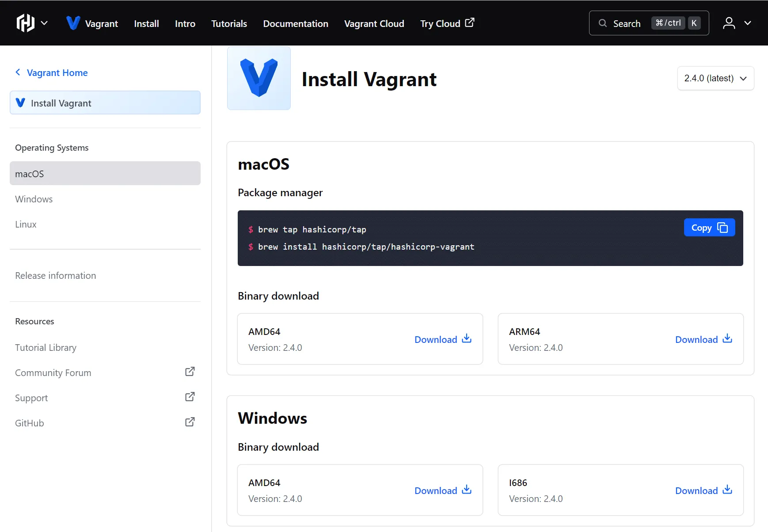Screen dimensions: 768x532
Task: Click the Windows section heading
Action: pos(272,418)
